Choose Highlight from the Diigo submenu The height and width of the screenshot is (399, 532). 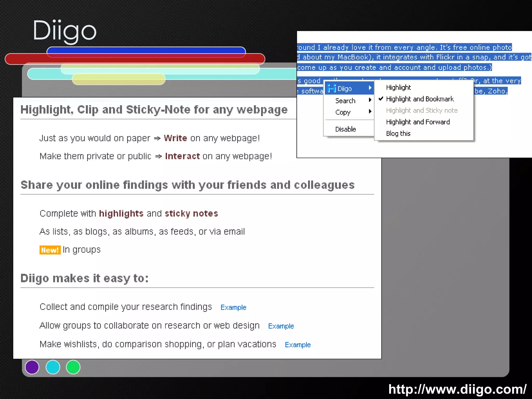398,88
